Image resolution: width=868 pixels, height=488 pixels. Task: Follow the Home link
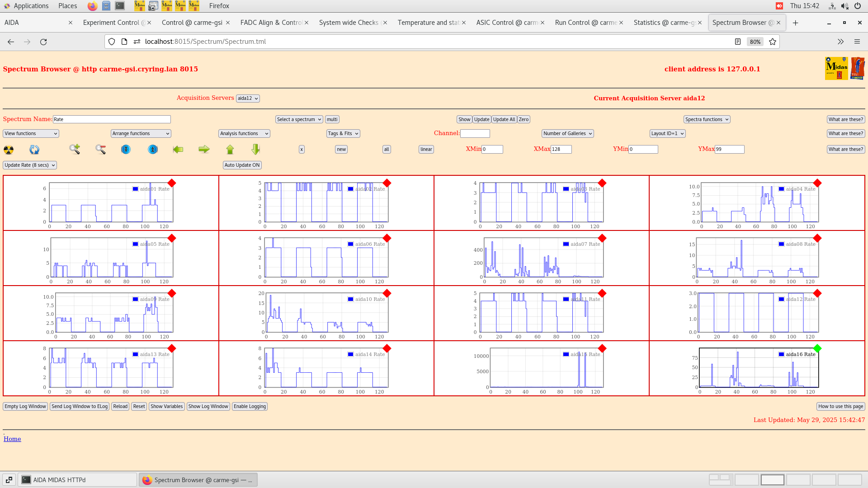pyautogui.click(x=12, y=439)
